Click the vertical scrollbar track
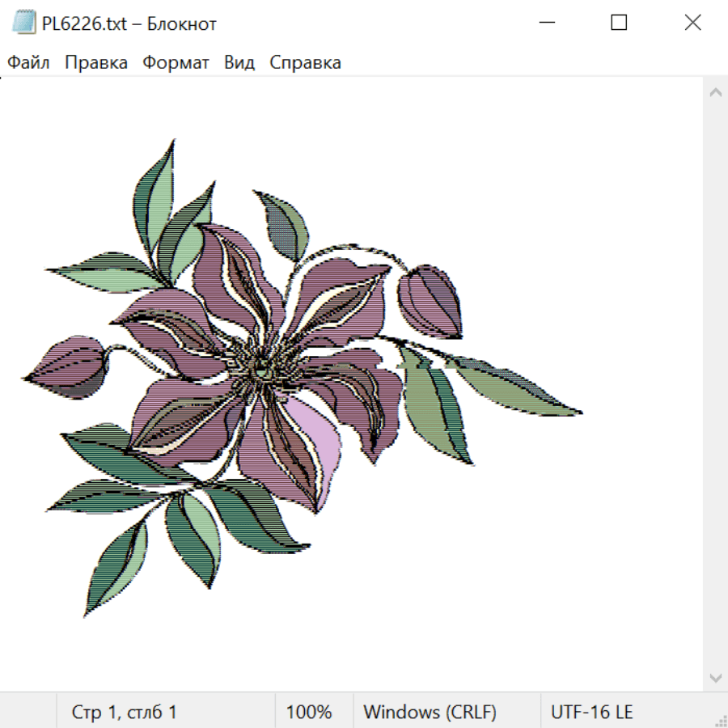The width and height of the screenshot is (728, 728). [x=716, y=385]
